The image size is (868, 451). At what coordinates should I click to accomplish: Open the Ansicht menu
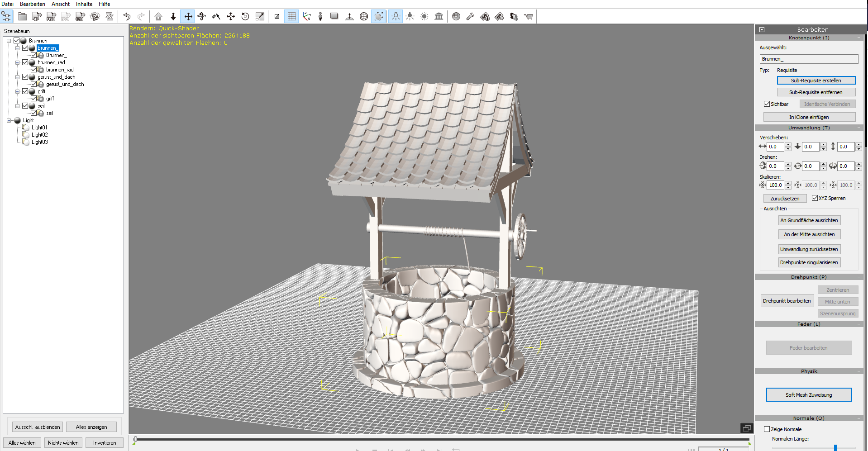tap(61, 4)
